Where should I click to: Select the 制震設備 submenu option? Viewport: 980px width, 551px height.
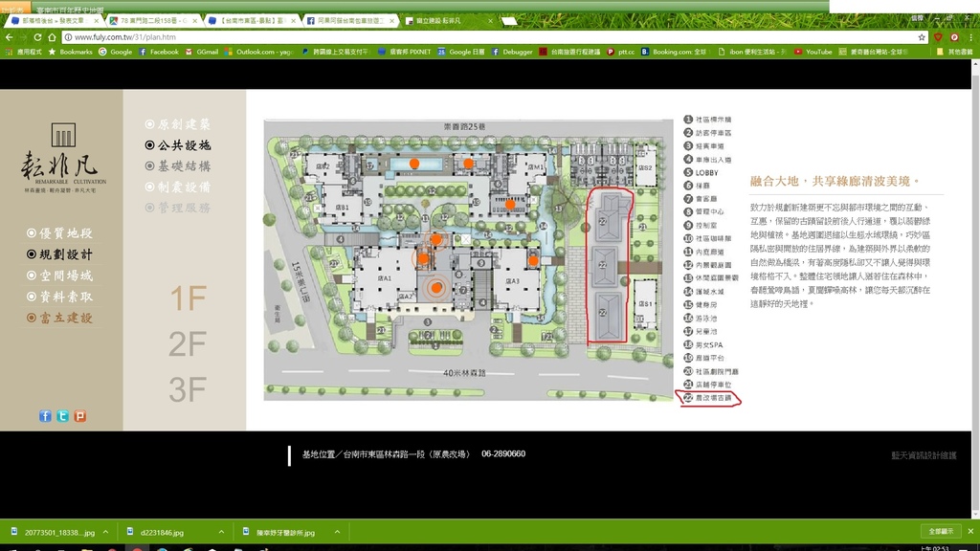coord(177,187)
